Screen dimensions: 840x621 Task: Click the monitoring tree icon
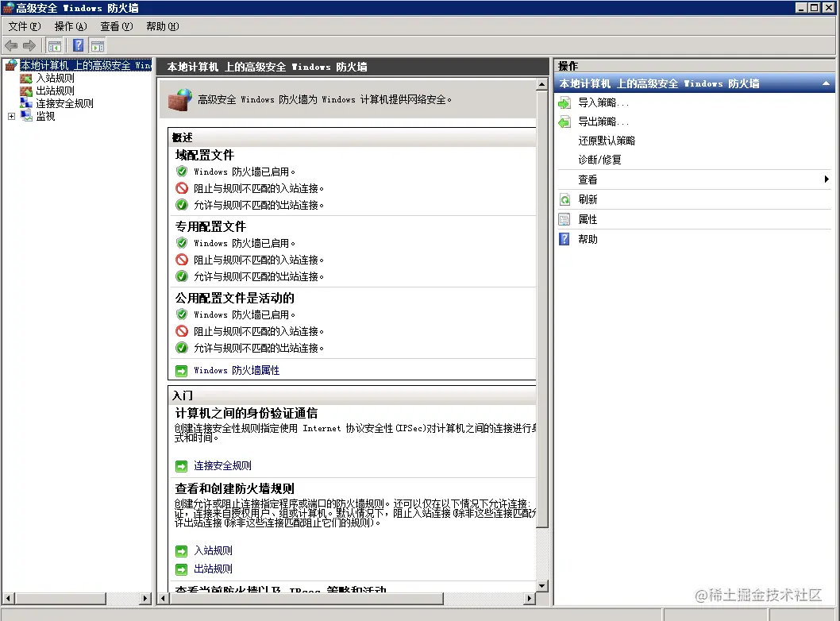26,116
